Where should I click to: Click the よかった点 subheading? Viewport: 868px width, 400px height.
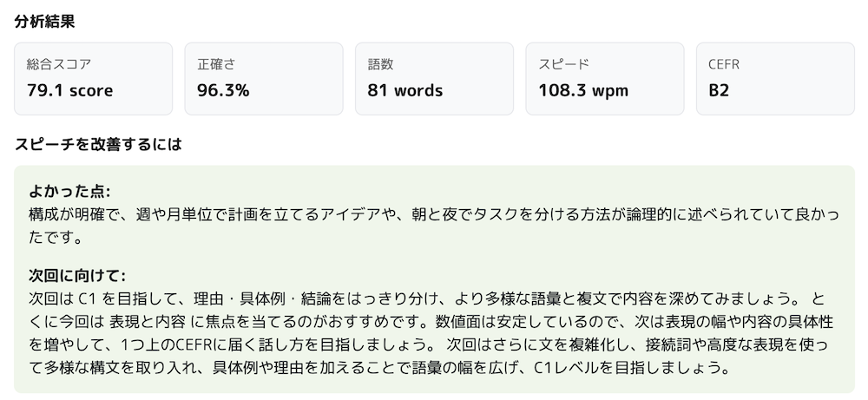pyautogui.click(x=69, y=191)
